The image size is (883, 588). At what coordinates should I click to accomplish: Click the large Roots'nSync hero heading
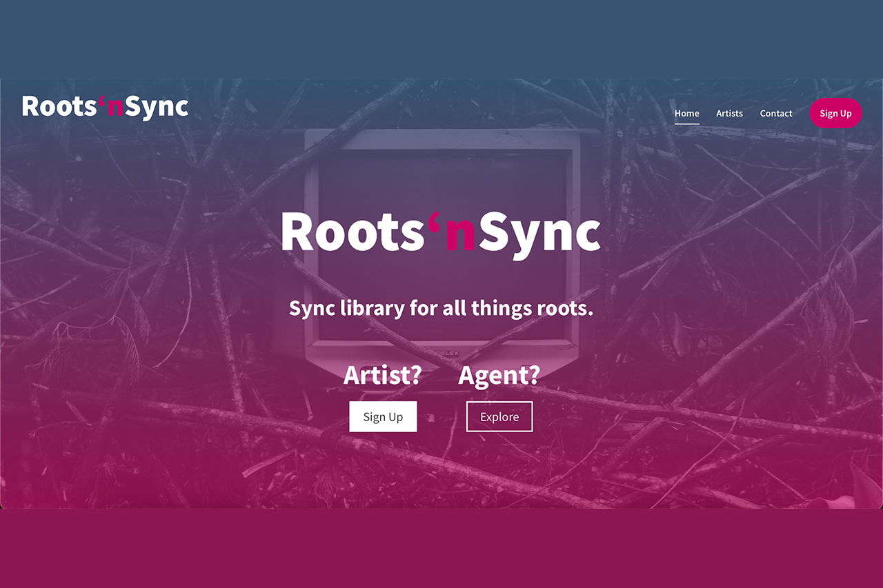440,233
